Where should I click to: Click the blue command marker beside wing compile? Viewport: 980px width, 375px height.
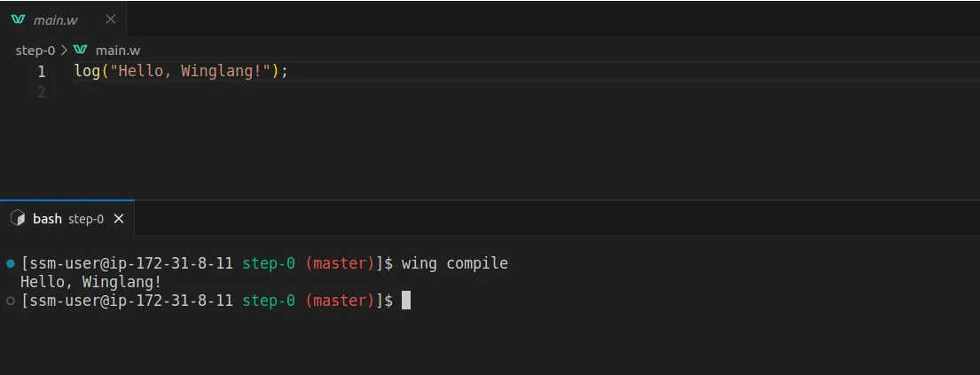(x=10, y=263)
